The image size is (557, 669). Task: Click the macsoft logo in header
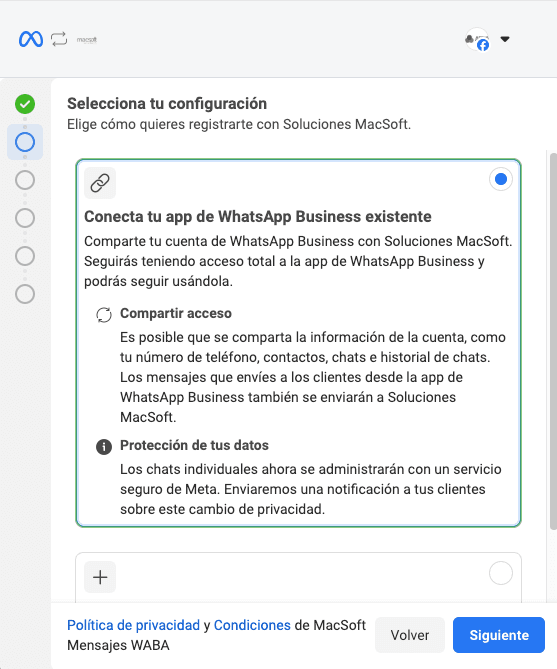pos(87,40)
